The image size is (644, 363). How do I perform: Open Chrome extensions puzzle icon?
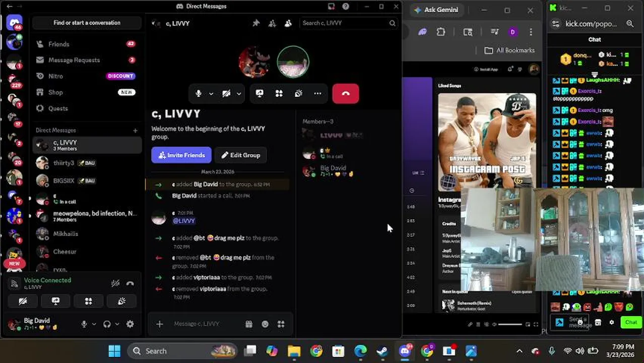click(441, 32)
